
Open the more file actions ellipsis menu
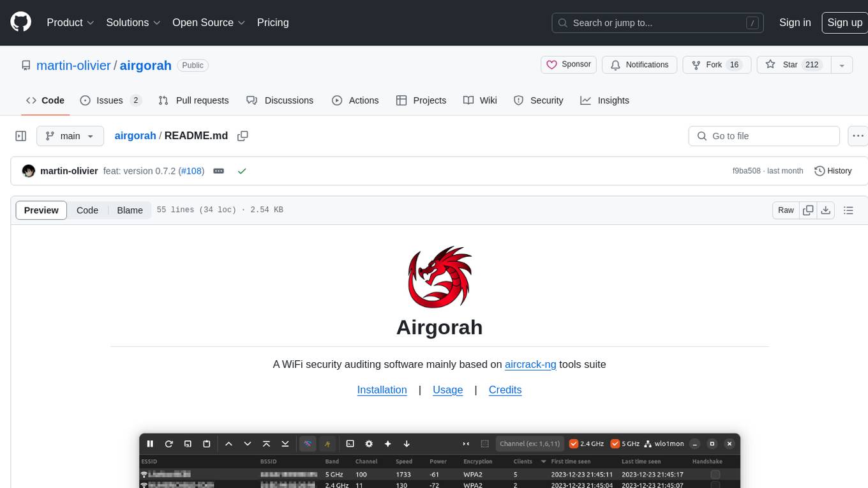tap(858, 136)
